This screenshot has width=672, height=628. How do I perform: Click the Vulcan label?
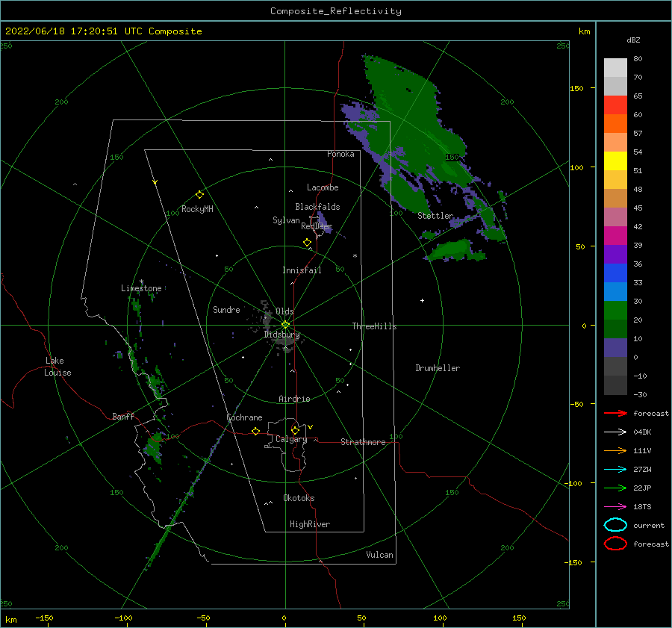(x=380, y=555)
